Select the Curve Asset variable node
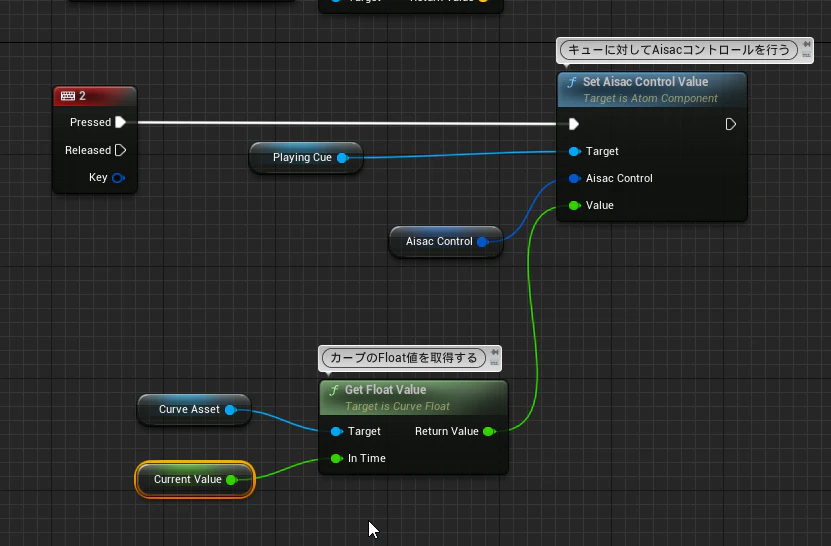The width and height of the screenshot is (831, 546). pos(194,409)
